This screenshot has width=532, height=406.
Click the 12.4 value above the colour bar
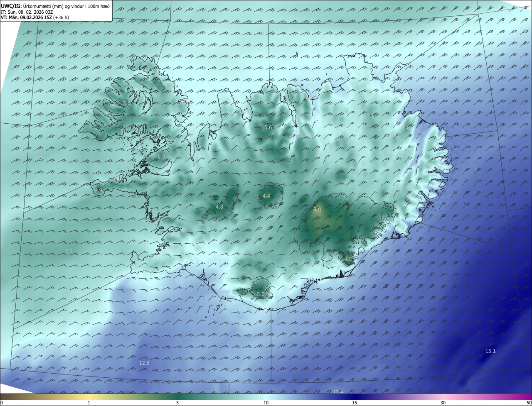[338, 392]
